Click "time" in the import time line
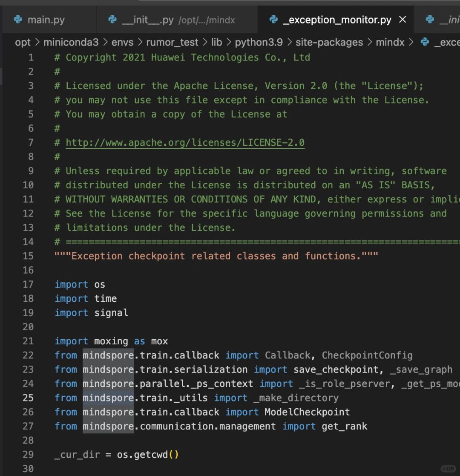The height and width of the screenshot is (476, 460). pyautogui.click(x=105, y=299)
